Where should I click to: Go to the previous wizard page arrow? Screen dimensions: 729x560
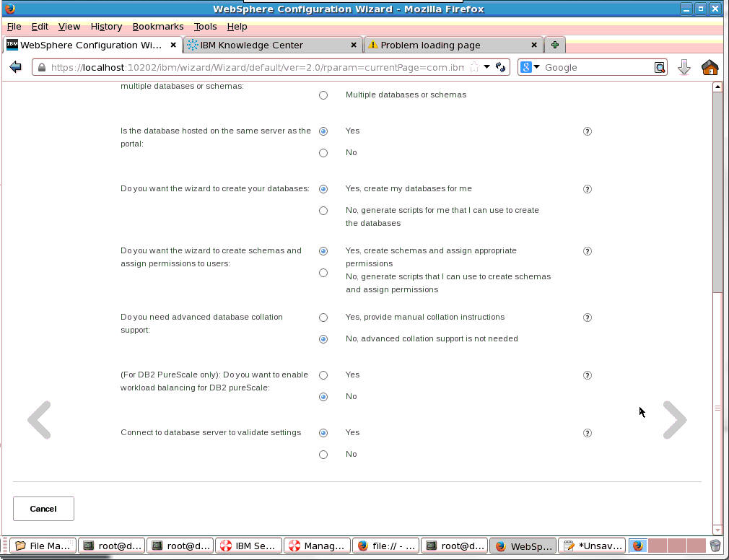tap(39, 420)
